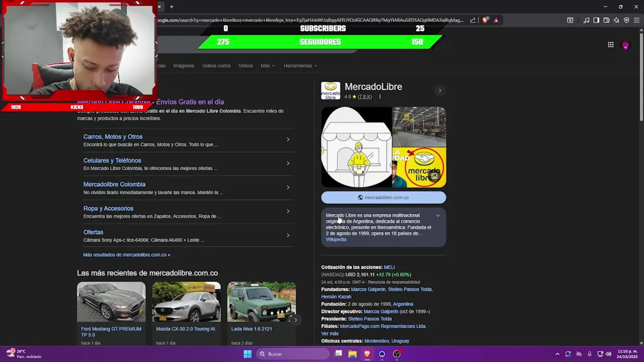Image resolution: width=644 pixels, height=362 pixels.
Task: Open the clock showing 11:10 p. m.
Action: click(x=627, y=354)
